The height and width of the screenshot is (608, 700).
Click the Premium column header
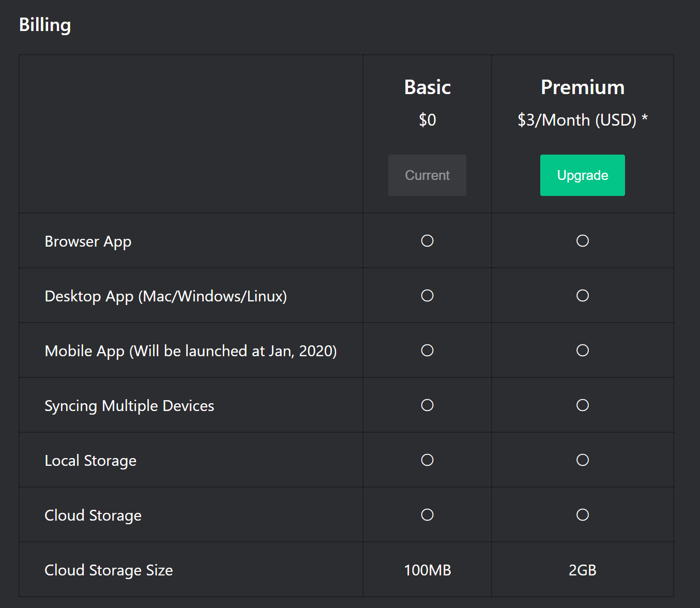pos(582,87)
